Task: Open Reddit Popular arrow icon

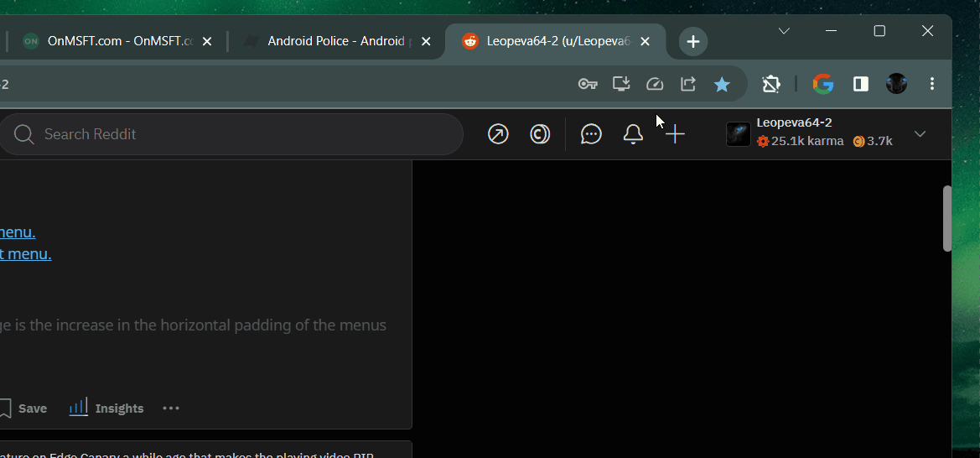Action: pos(498,134)
